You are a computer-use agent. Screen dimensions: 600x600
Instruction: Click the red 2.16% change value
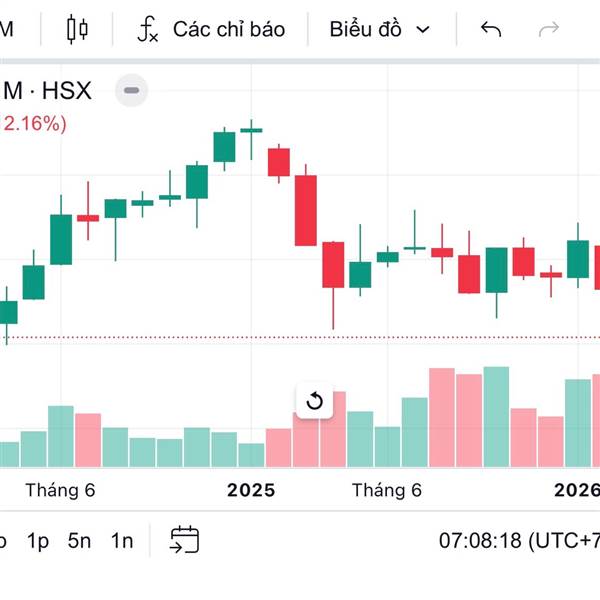(36, 124)
